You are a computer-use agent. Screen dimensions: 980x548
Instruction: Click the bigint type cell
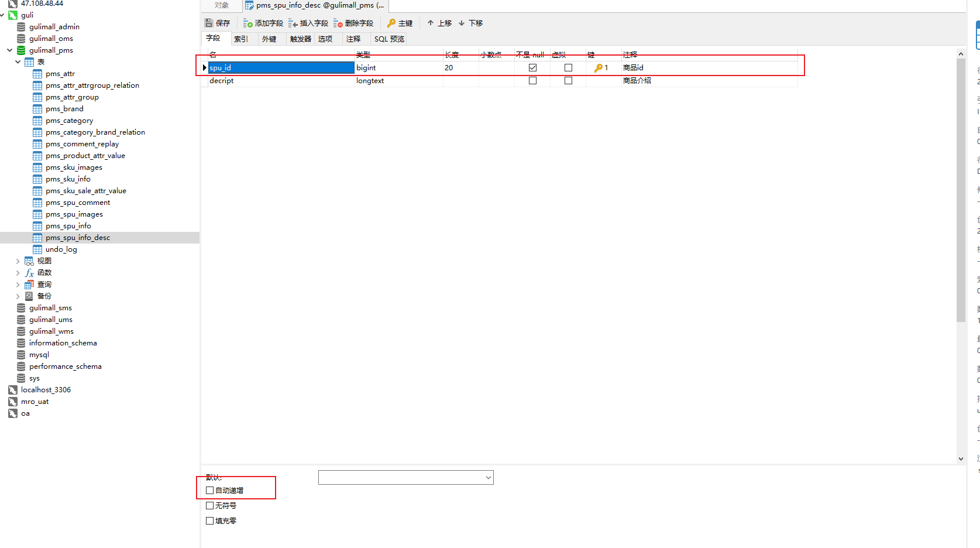(399, 68)
